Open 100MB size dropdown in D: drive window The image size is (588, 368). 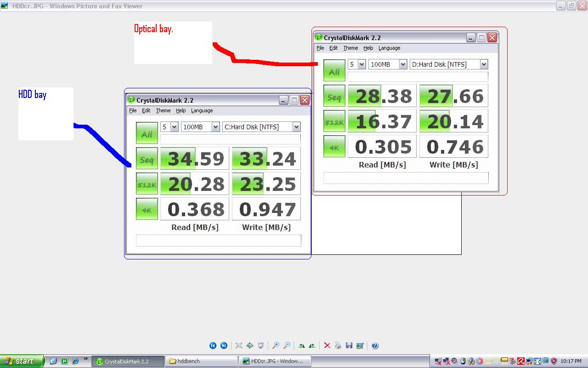point(403,64)
